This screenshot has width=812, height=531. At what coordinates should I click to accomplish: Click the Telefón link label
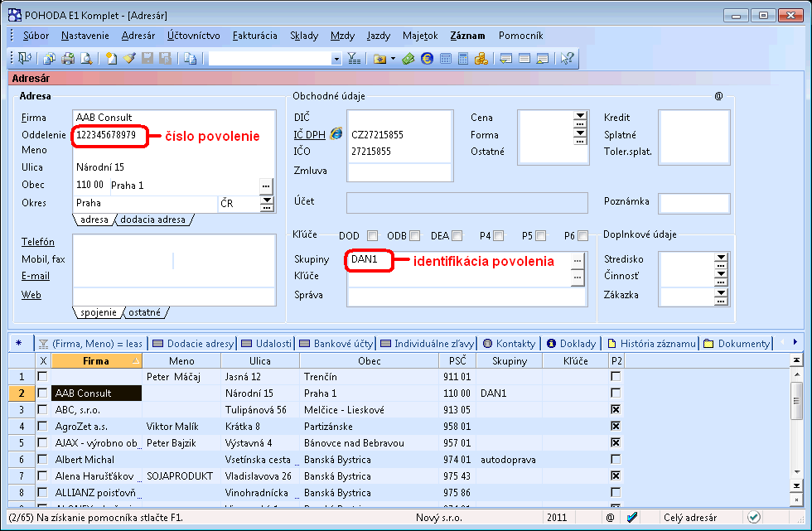click(38, 242)
